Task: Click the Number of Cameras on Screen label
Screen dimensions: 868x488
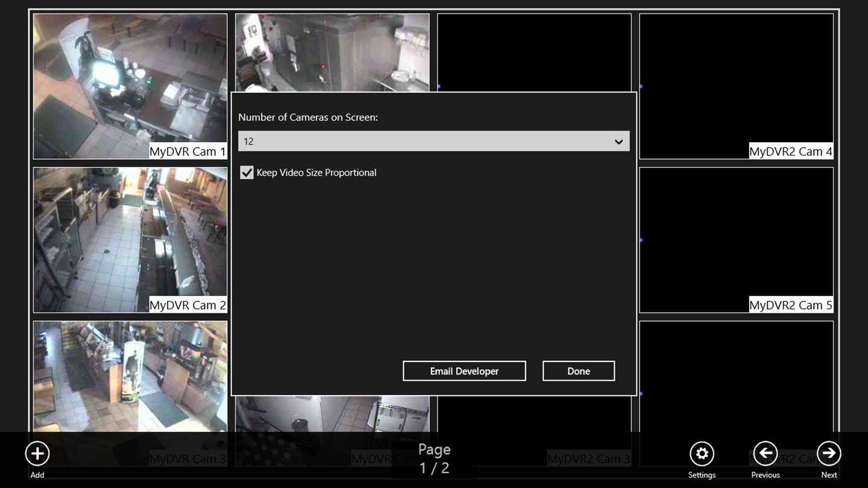Action: [308, 117]
